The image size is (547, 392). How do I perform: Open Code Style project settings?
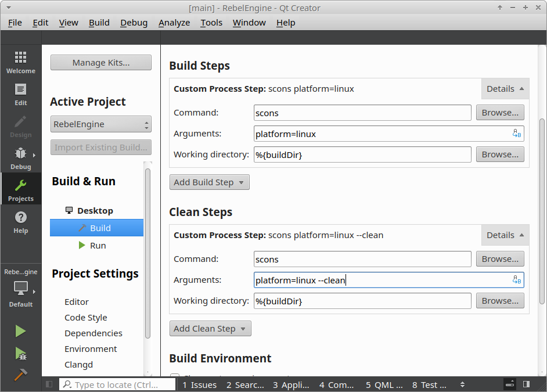click(86, 317)
